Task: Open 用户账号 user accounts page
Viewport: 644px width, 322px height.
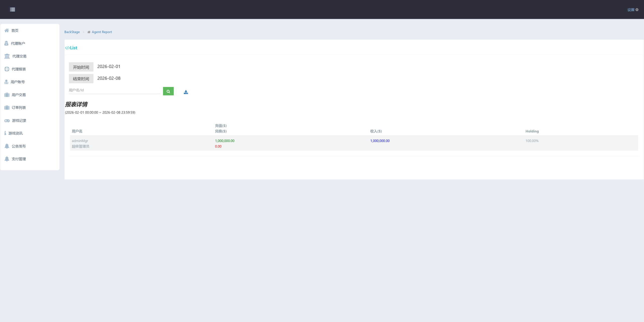Action: click(18, 82)
